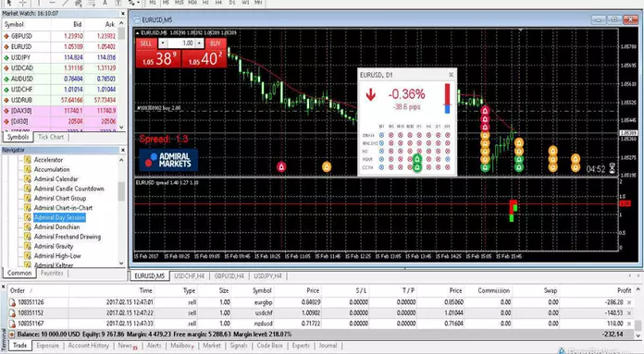Close order 108351126 using its x icon
Image resolution: width=644 pixels, height=354 pixels.
point(629,302)
